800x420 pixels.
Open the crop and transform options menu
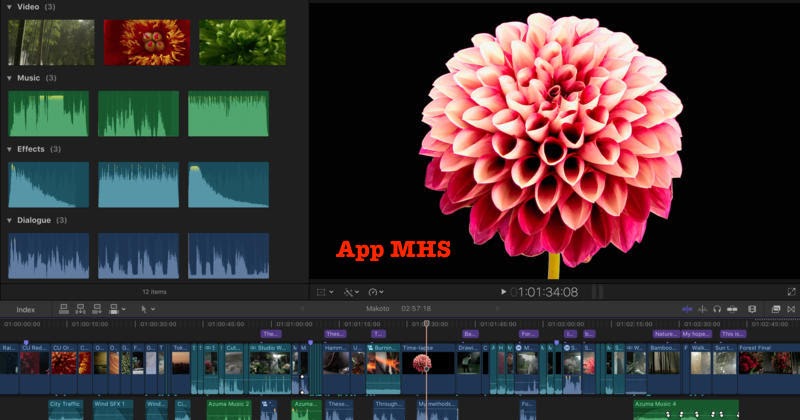coord(325,292)
